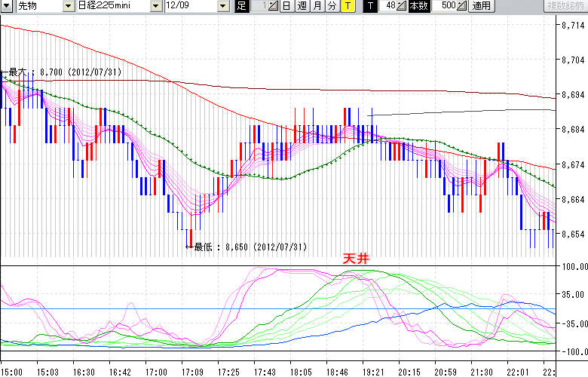Focus the tick value field showing 48
The image size is (588, 377).
click(x=387, y=5)
